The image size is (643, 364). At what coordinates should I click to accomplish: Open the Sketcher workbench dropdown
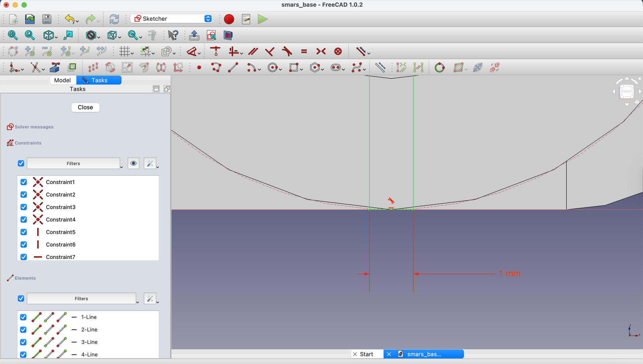172,19
